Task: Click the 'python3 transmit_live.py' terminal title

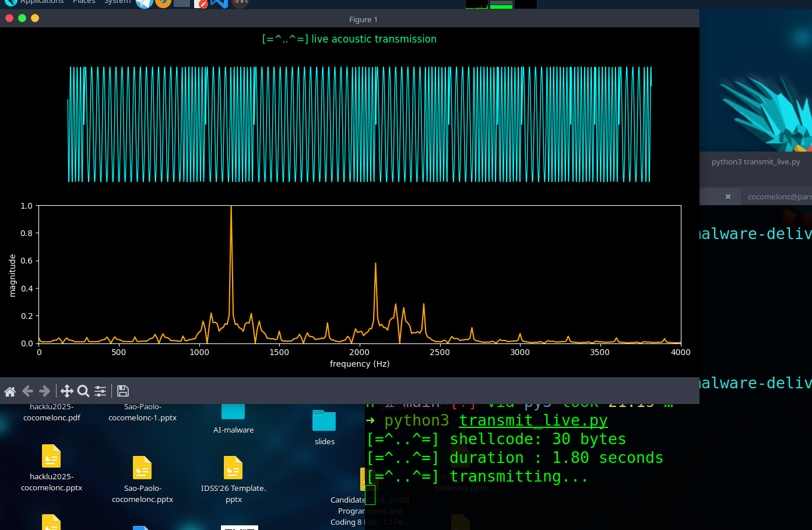Action: (756, 162)
